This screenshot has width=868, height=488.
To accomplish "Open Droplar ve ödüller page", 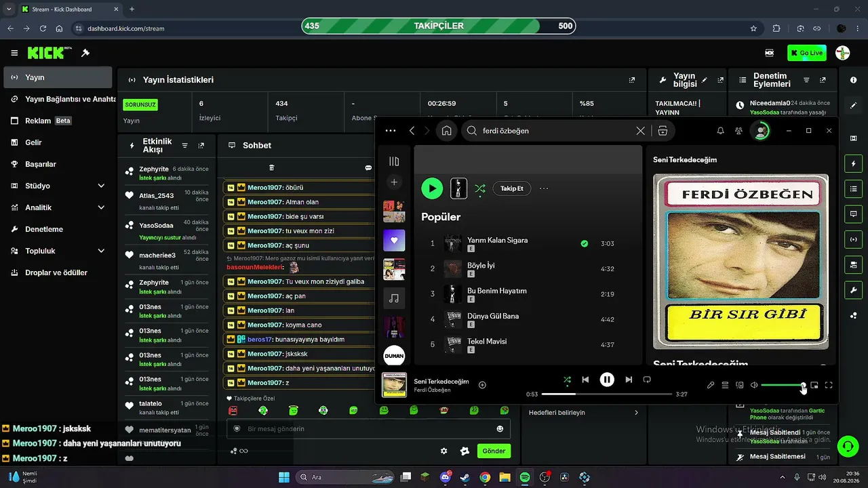I will coord(58,272).
